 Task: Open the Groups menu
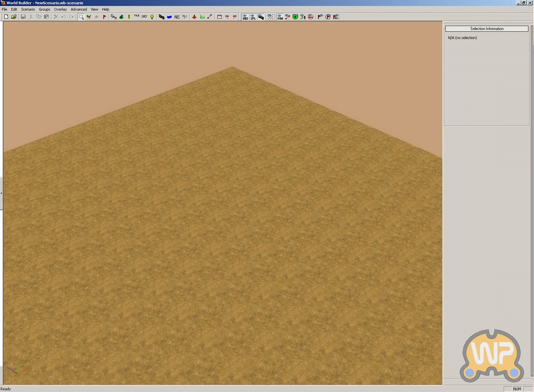44,9
